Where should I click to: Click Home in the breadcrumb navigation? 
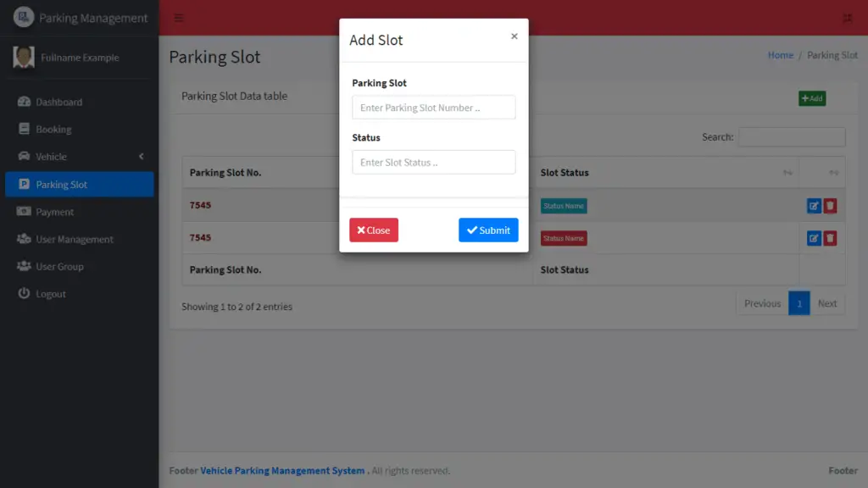coord(781,54)
